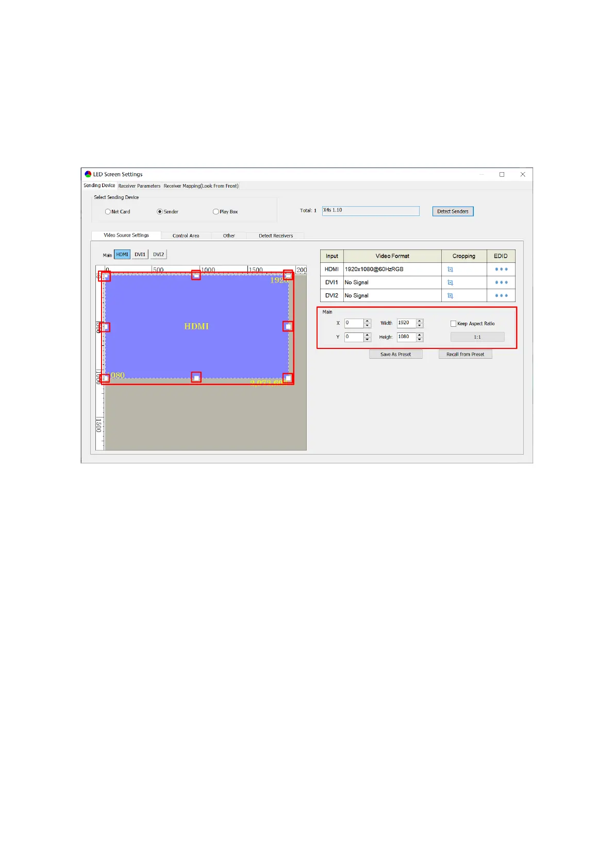614x868 pixels.
Task: Click the HDMI input name cell
Action: [332, 269]
